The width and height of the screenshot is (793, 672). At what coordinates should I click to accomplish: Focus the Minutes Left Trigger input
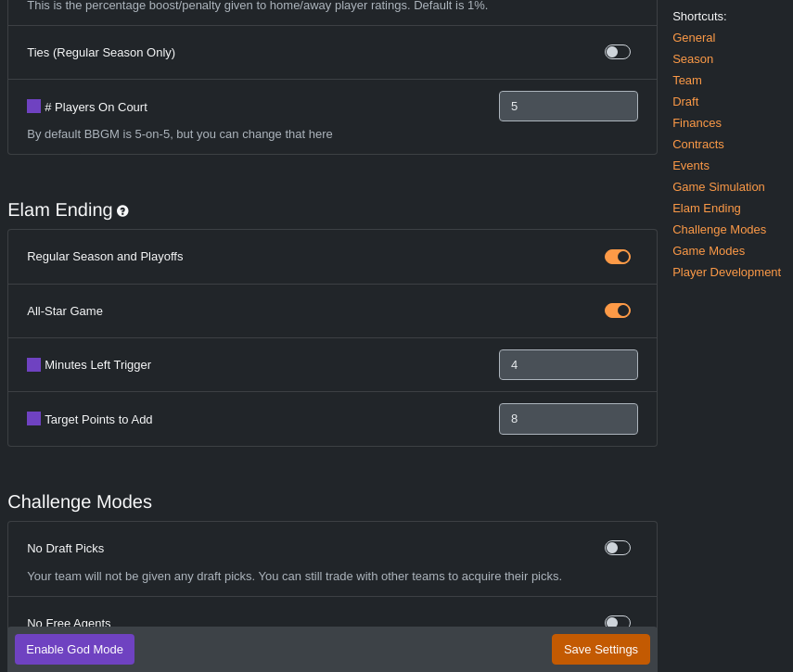(x=569, y=365)
